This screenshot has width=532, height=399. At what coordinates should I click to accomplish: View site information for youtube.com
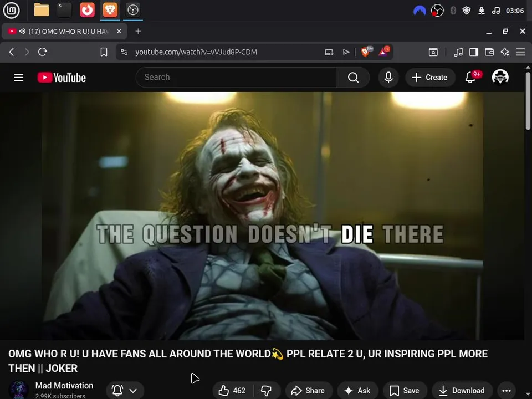coord(124,52)
